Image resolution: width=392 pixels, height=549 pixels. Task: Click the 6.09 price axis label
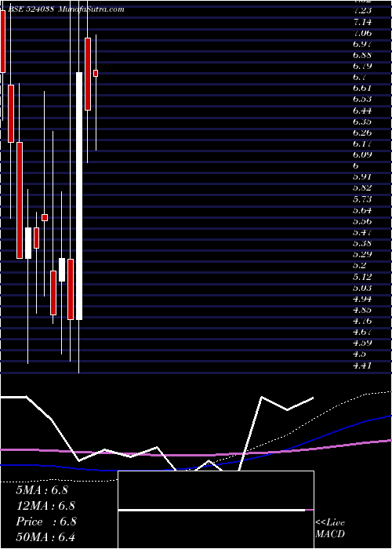tap(362, 155)
